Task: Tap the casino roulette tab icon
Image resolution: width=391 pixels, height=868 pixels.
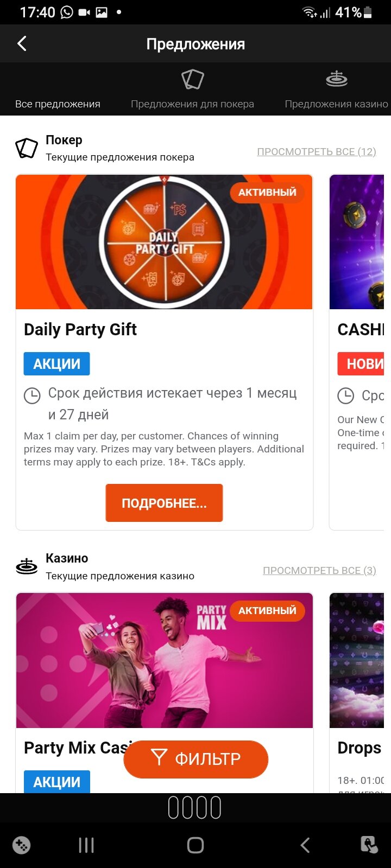Action: tap(336, 79)
